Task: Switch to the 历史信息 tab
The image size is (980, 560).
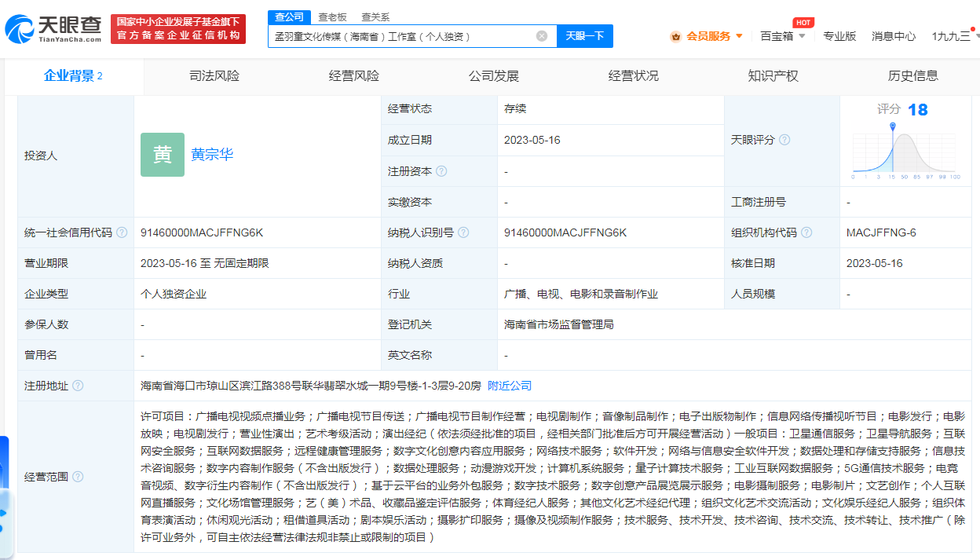Action: click(913, 76)
